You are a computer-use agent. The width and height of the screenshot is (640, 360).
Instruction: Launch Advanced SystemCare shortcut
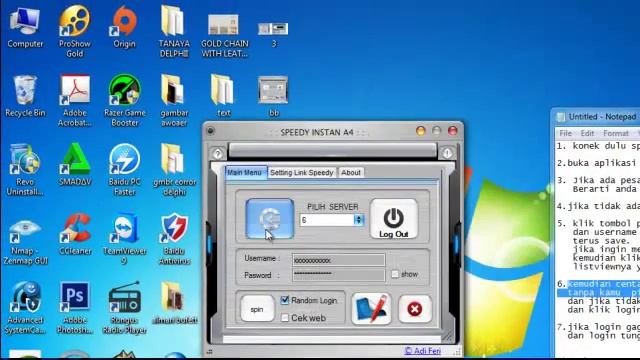(25, 308)
